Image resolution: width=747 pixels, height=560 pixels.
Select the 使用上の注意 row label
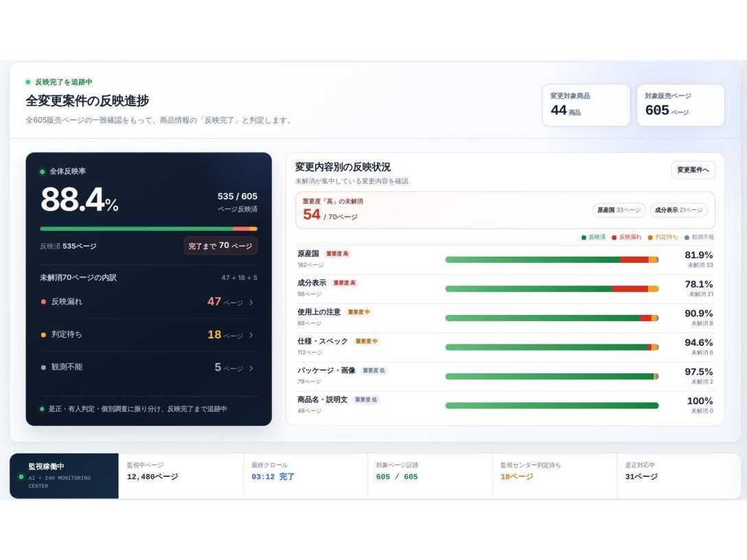tap(319, 312)
